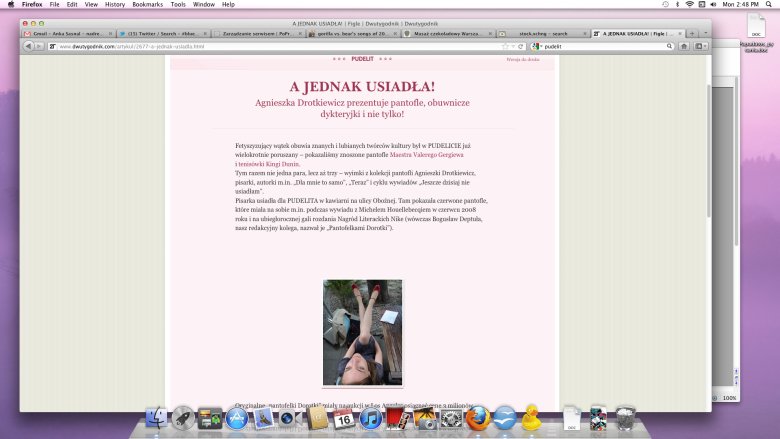Screen dimensions: 780x439
Task: Go to Firefox home page icon
Action: point(684,46)
